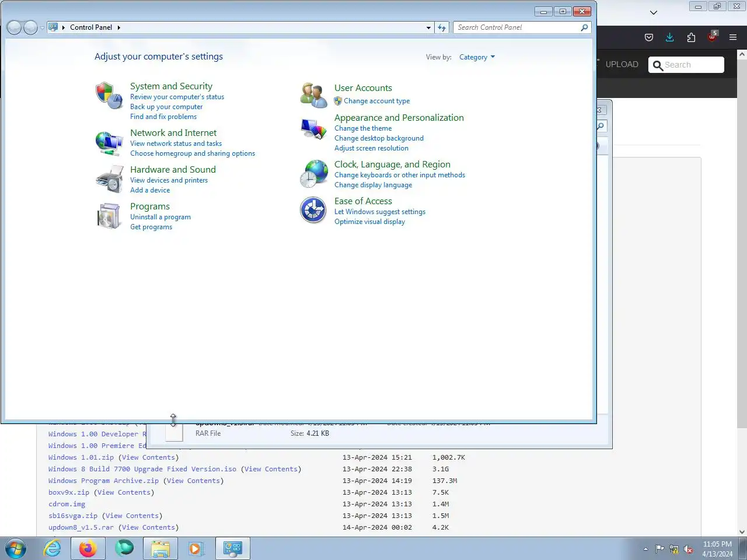Click Find and fix problems link
This screenshot has width=747, height=560.
pos(163,117)
